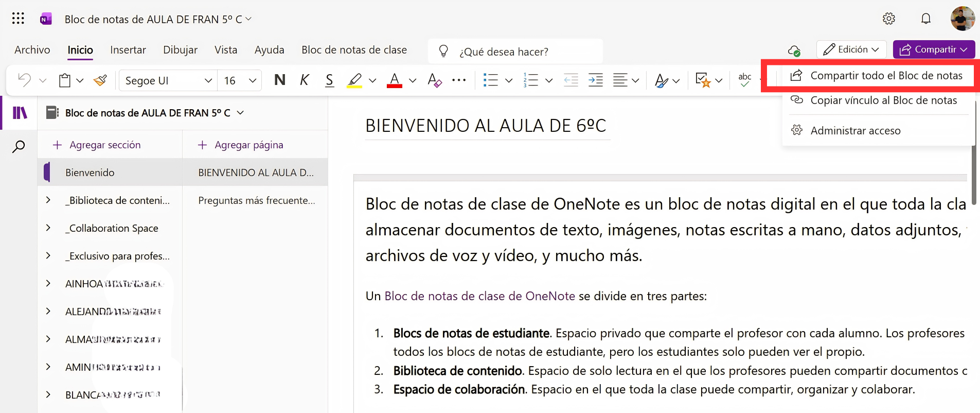Screen dimensions: 980x413
Task: Expand the _Exclusivo para profesores section group
Action: coord(48,255)
